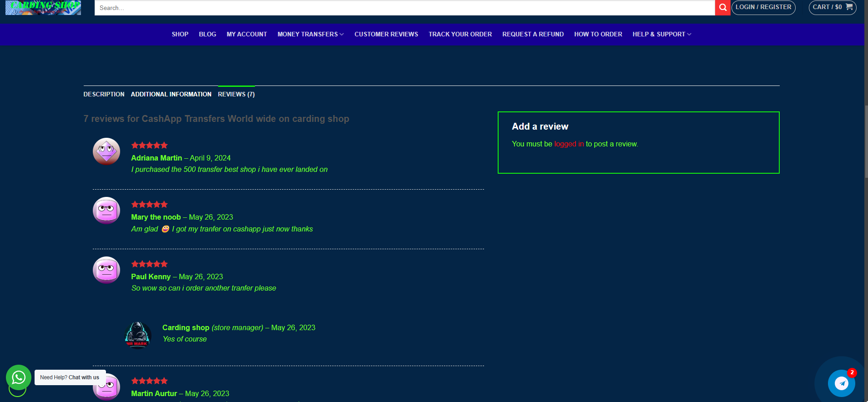
Task: Open Customer Reviews in the navigation bar
Action: pos(386,34)
